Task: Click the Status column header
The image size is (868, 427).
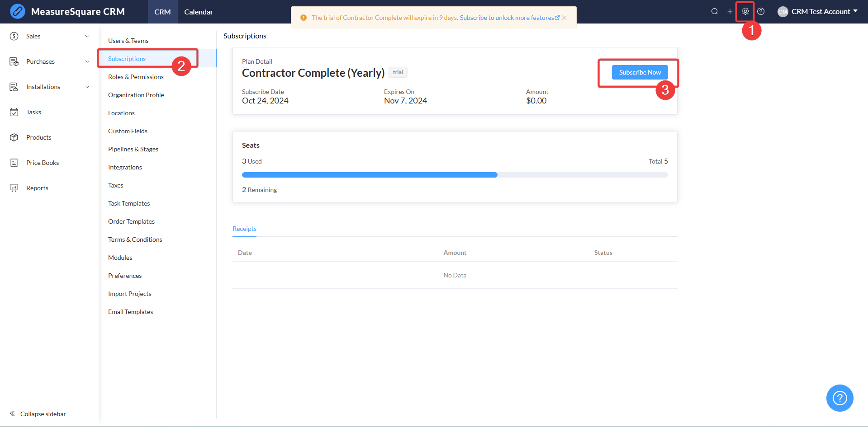Action: (x=603, y=253)
